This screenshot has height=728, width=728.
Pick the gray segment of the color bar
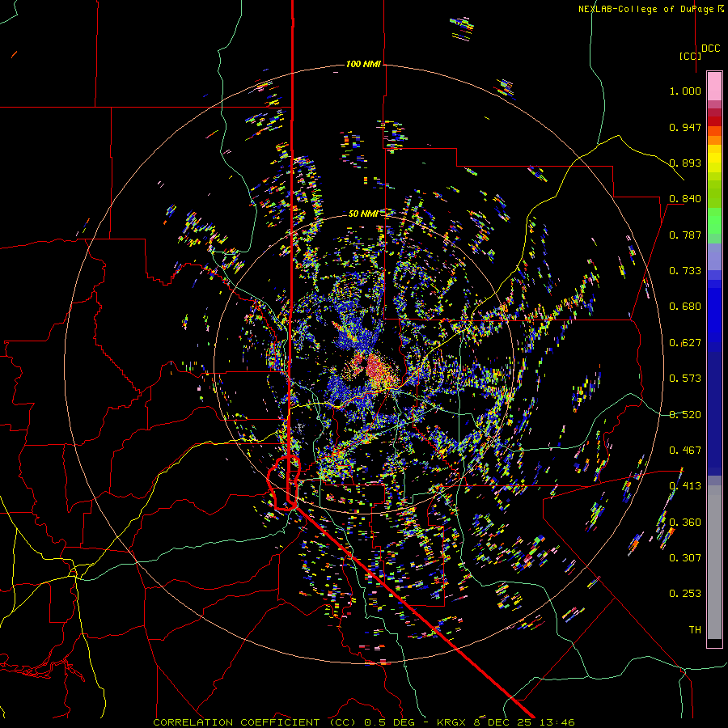tap(714, 562)
